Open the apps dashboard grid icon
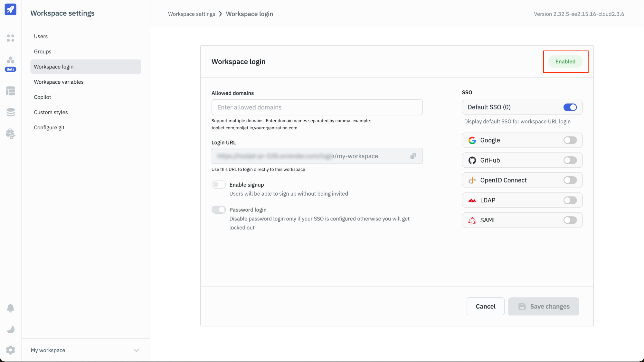Viewport: 644px width, 362px height. pyautogui.click(x=10, y=38)
